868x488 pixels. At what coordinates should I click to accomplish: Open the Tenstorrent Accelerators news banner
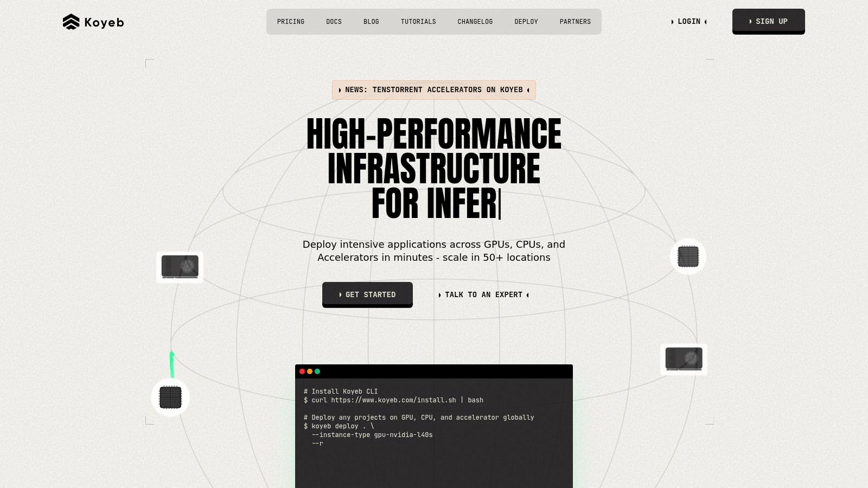point(434,90)
